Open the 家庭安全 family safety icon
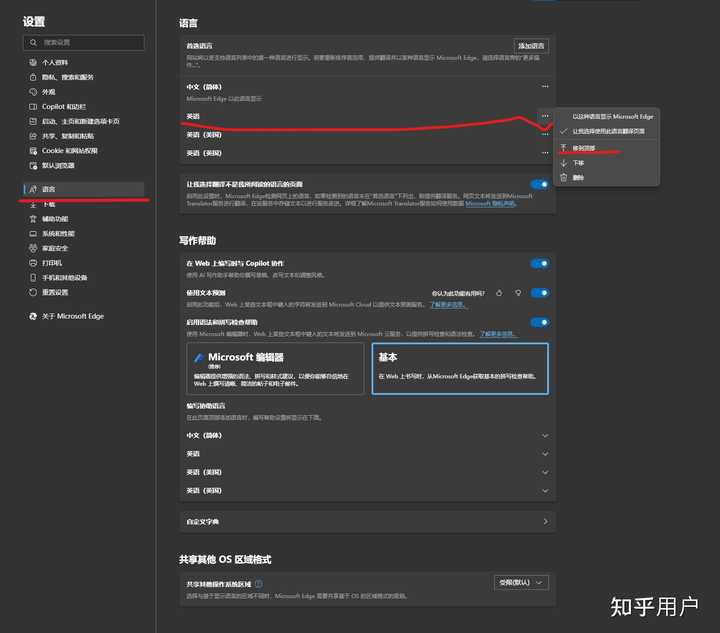This screenshot has height=633, width=720. [33, 248]
